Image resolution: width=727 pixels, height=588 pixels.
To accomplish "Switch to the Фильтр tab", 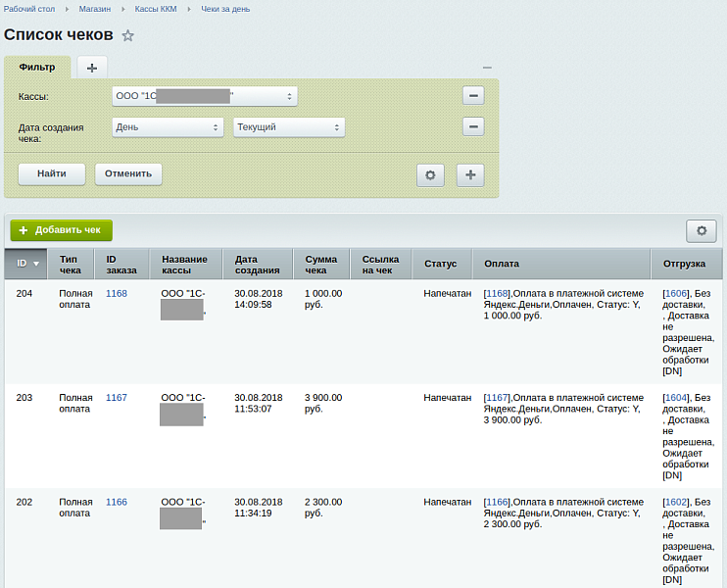I will point(37,68).
